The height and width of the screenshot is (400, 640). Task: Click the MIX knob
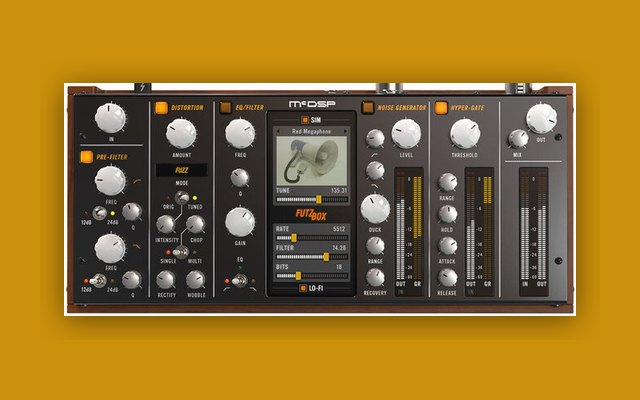[x=518, y=139]
